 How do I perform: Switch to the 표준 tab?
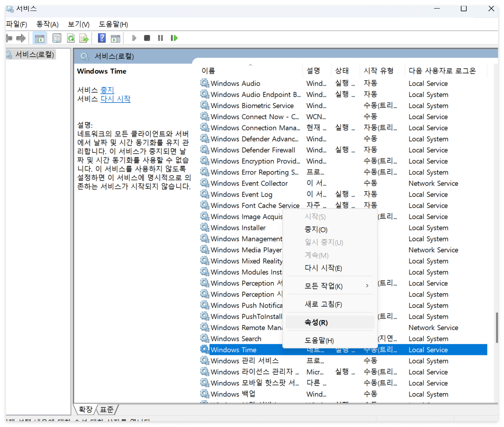(x=107, y=409)
